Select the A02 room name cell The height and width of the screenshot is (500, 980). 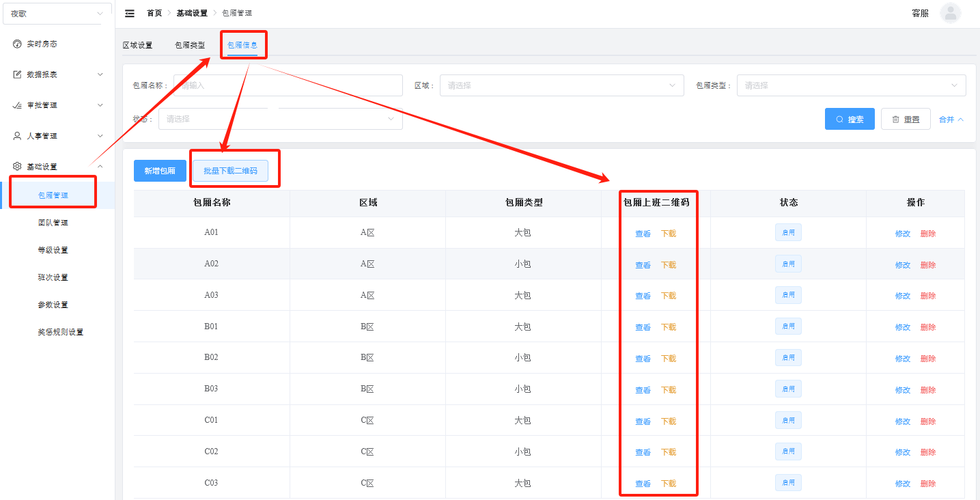pos(212,264)
